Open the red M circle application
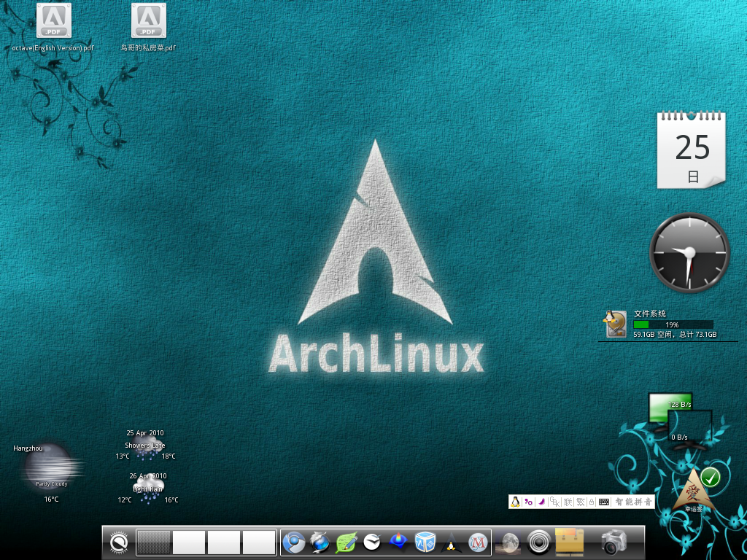This screenshot has height=560, width=747. [x=477, y=542]
